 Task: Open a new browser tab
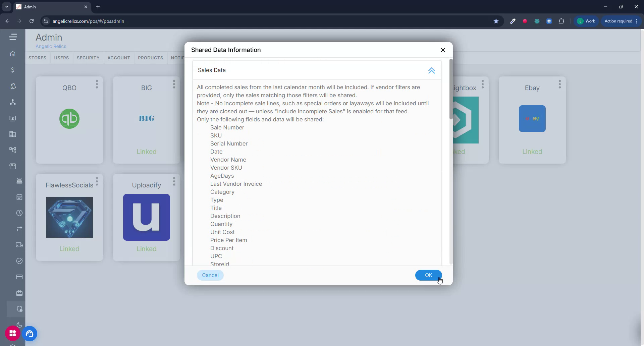pos(98,7)
